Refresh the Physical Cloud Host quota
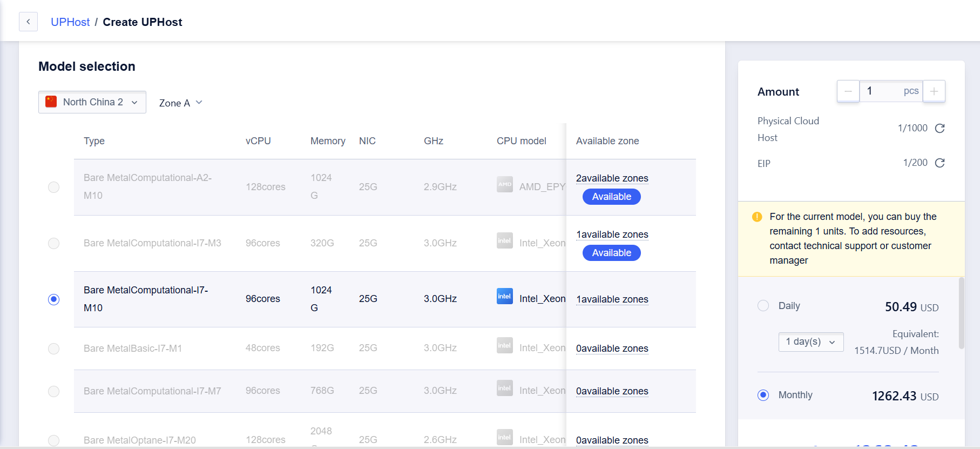 940,128
